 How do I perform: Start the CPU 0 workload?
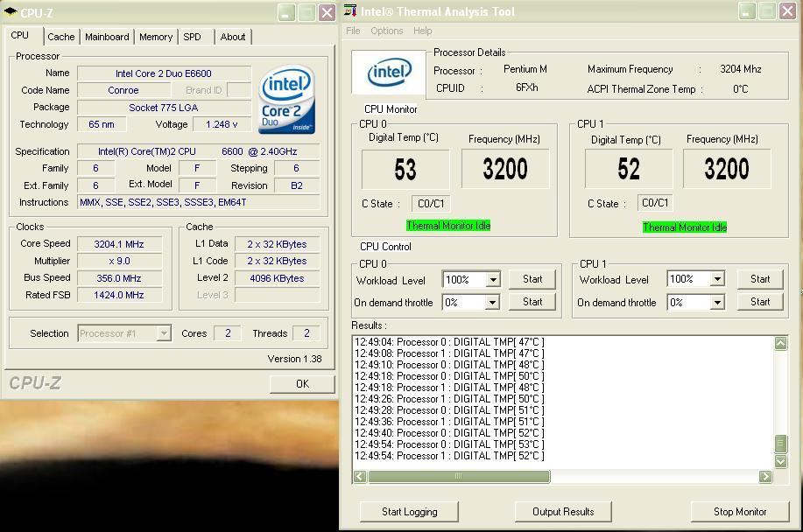tap(532, 279)
